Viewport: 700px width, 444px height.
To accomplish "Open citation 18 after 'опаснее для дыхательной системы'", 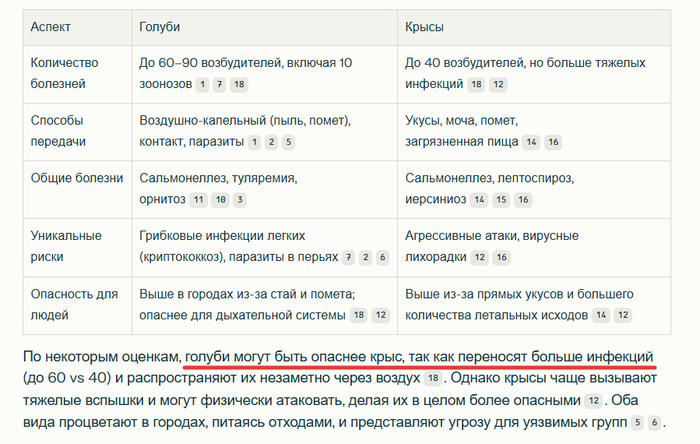I will (x=358, y=315).
